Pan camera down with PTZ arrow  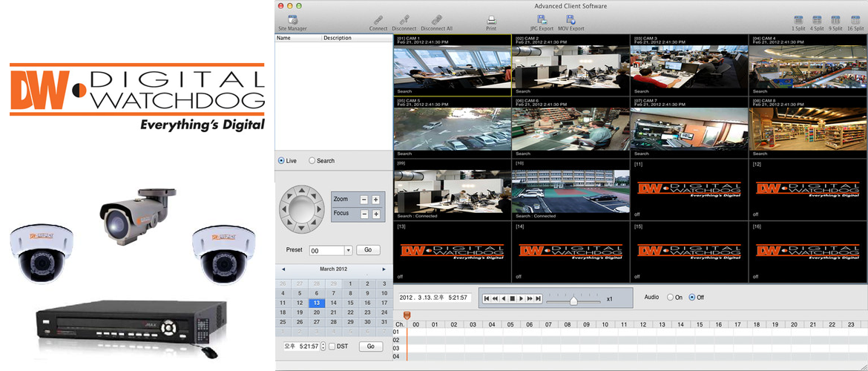click(x=301, y=228)
